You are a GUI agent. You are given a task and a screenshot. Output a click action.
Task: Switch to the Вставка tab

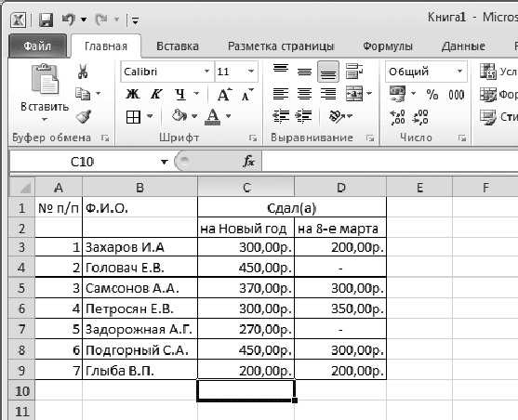pos(178,46)
